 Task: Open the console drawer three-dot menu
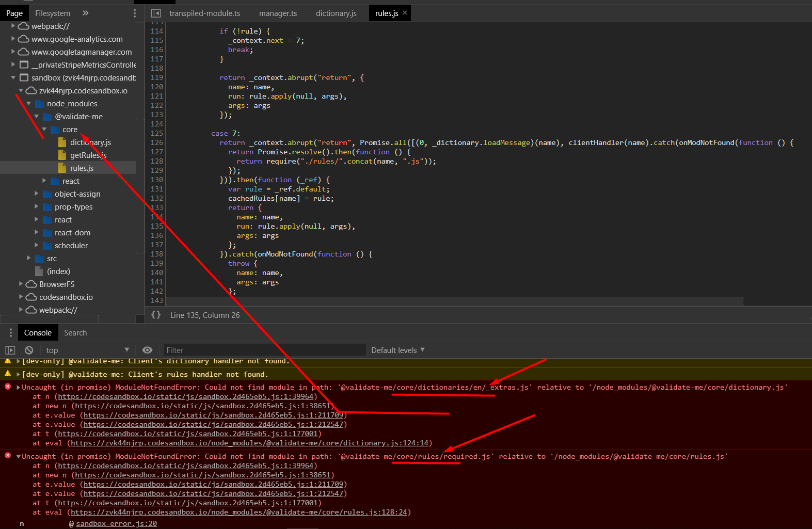click(10, 333)
